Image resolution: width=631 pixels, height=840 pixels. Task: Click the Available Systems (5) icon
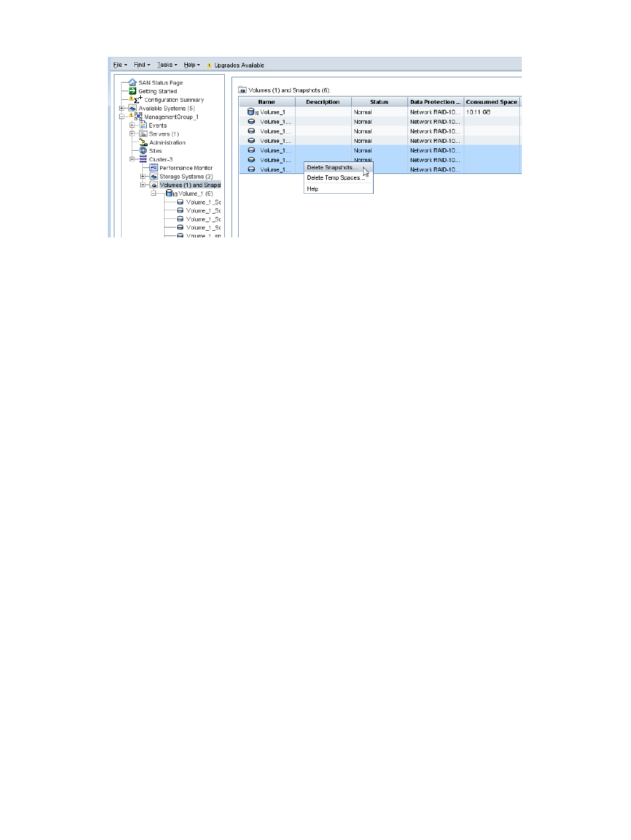(132, 108)
